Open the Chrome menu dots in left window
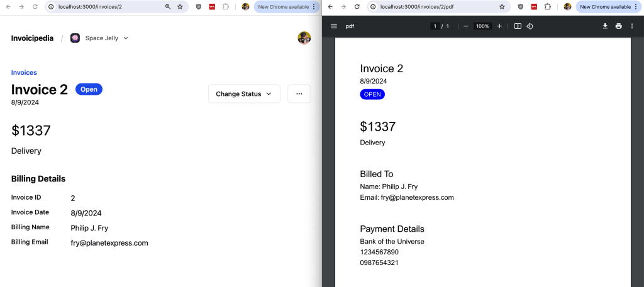 point(314,7)
